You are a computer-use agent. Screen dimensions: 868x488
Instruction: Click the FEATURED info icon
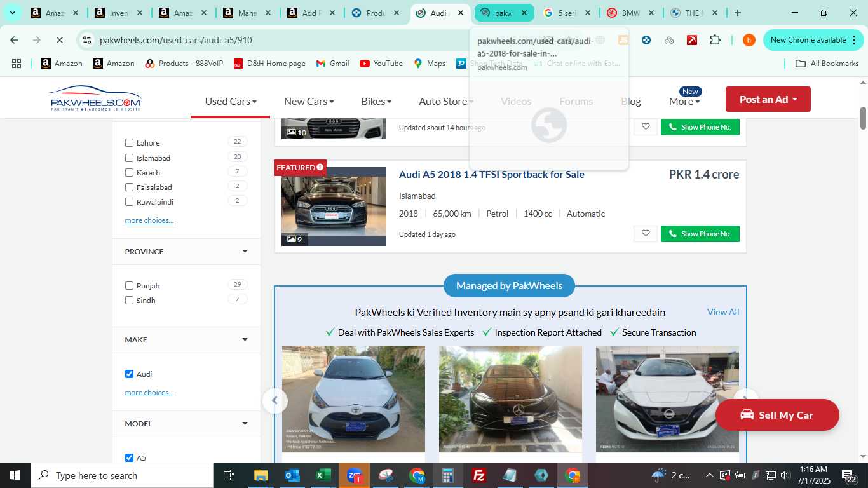320,167
